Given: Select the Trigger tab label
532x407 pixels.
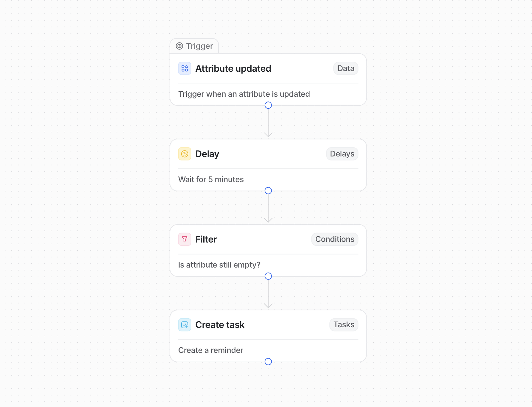Looking at the screenshot, I should pos(199,46).
